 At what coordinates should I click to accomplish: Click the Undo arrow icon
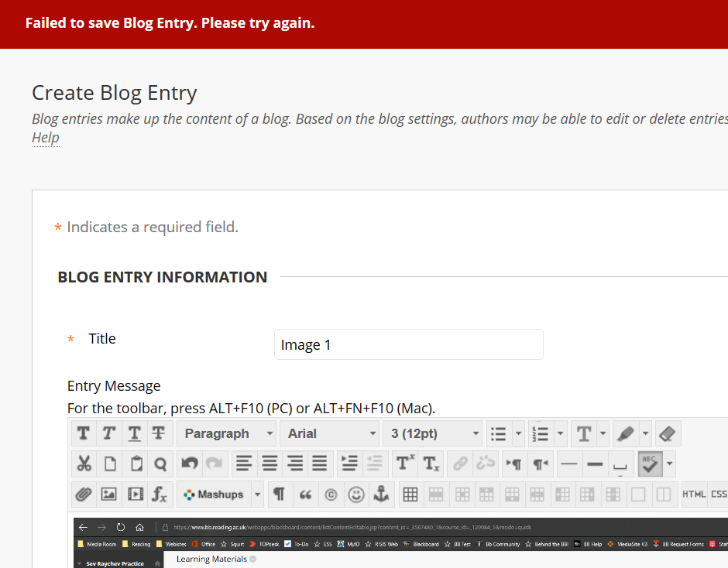[190, 464]
